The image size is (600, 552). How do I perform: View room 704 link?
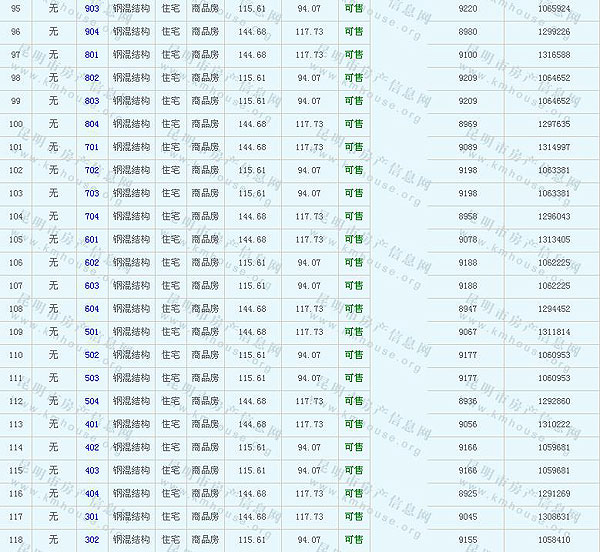coord(92,216)
